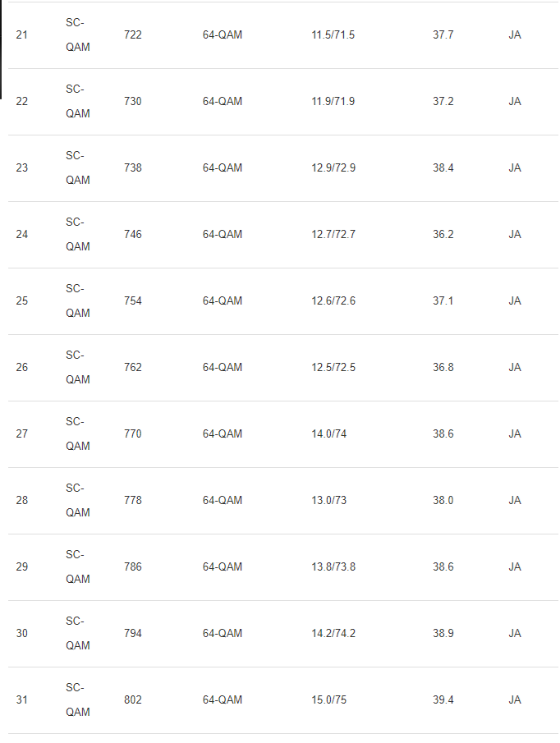Select frequency 754 cell
Screen dimensions: 560x743
pos(133,301)
